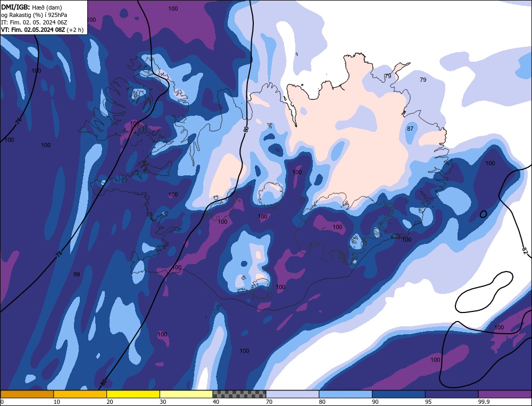Image resolution: width=532 pixels, height=406 pixels.
Task: Click the purple 99.9 legend swatch
Action: pyautogui.click(x=505, y=394)
